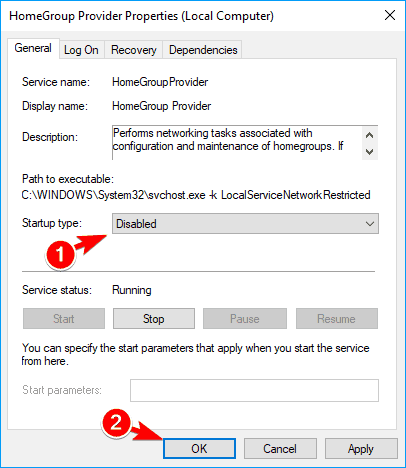This screenshot has height=468, width=406.
Task: Cancel the properties dialog
Action: coord(280,449)
